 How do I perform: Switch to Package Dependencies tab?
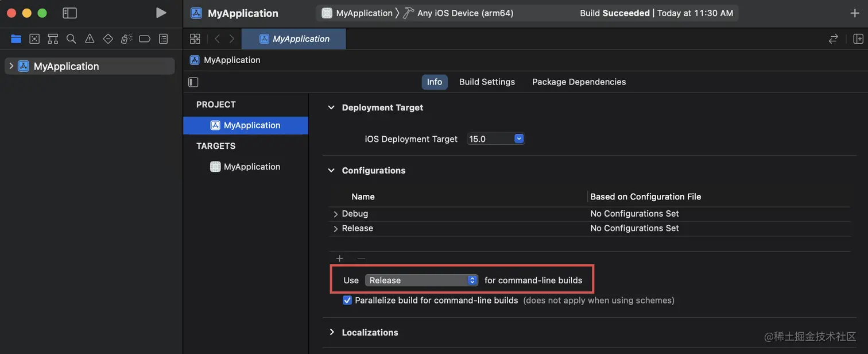click(x=579, y=82)
